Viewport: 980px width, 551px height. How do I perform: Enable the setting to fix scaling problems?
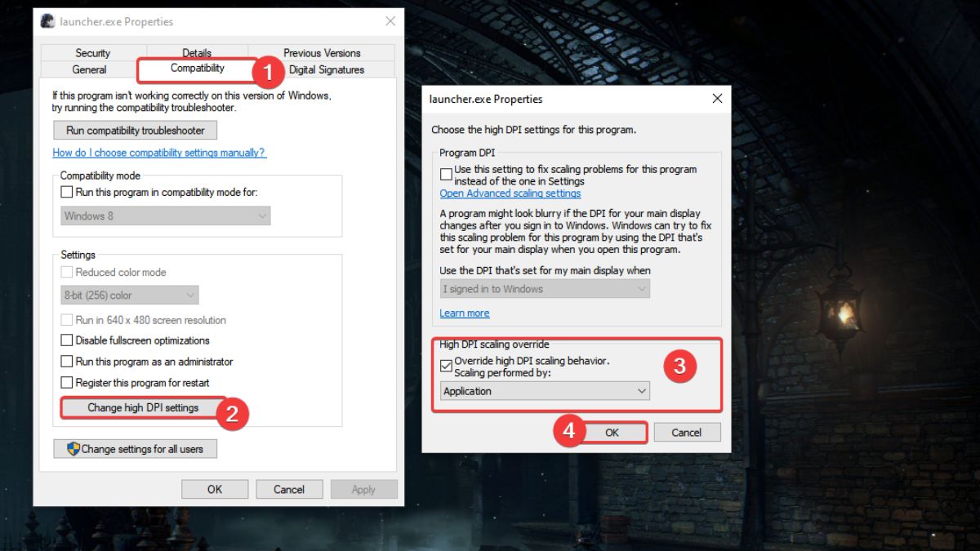click(446, 173)
